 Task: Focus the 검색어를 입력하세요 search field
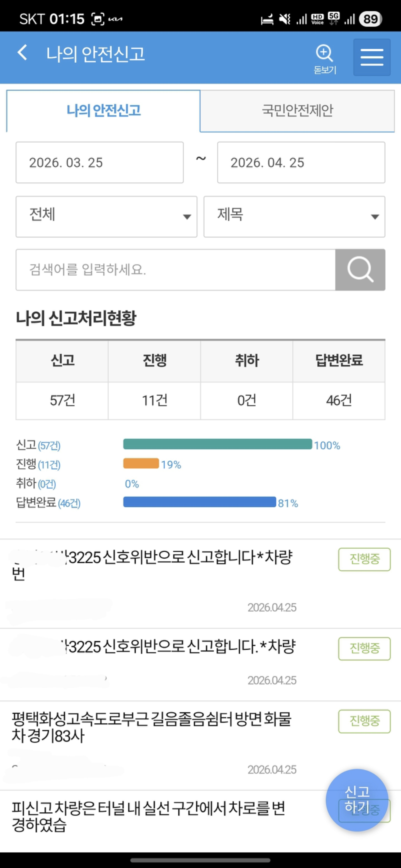pos(175,270)
